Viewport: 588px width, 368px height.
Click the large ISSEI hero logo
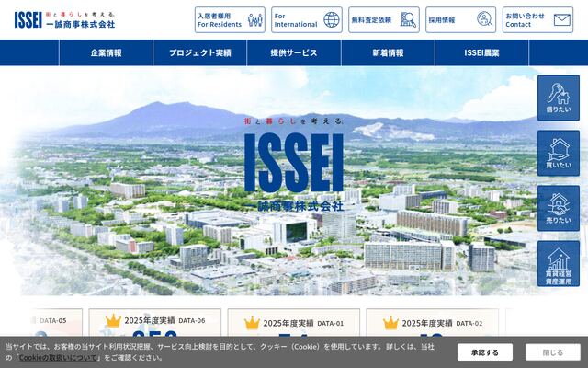(294, 164)
